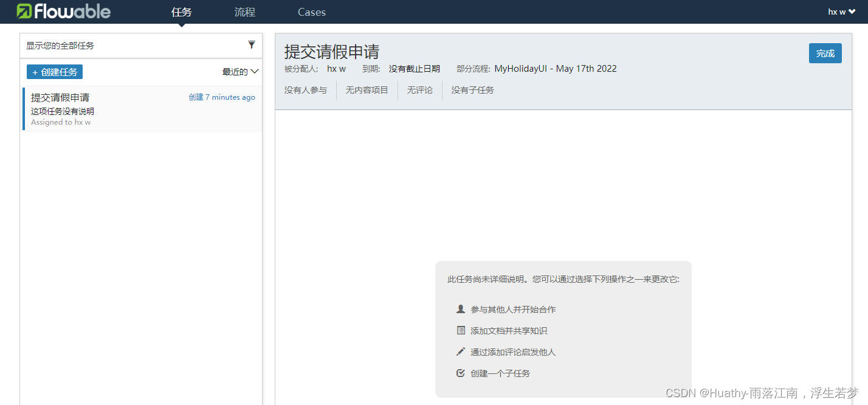Open the 无内容项目 section

pos(367,90)
